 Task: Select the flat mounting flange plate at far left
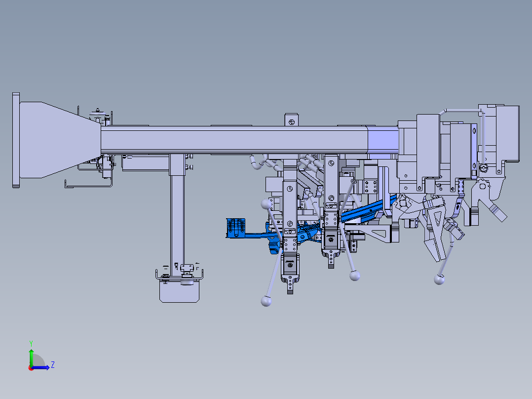16,140
